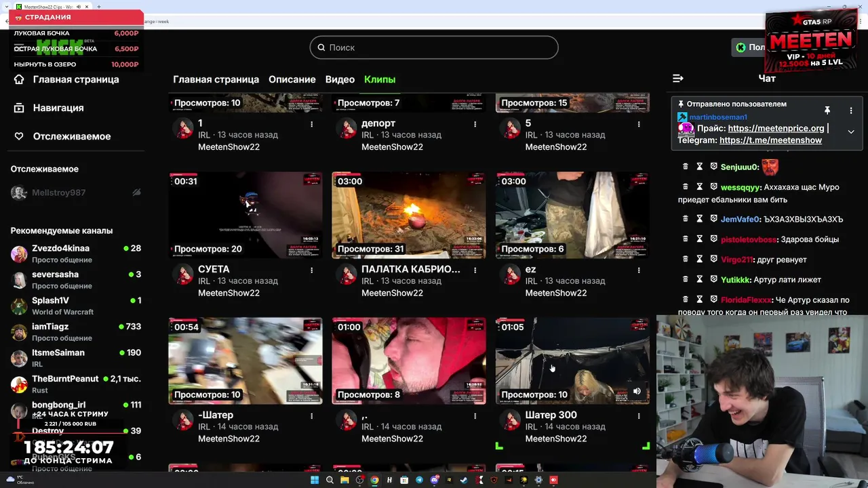Screen dimensions: 868x488
Task: Ban wessqqyy via the shield icon
Action: tap(713, 187)
